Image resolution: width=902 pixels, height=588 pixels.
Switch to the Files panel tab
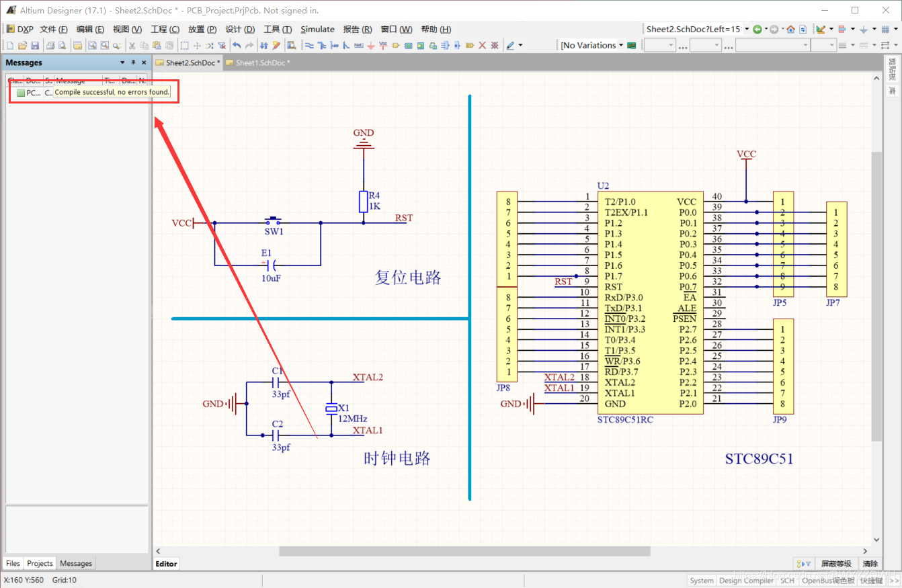13,563
